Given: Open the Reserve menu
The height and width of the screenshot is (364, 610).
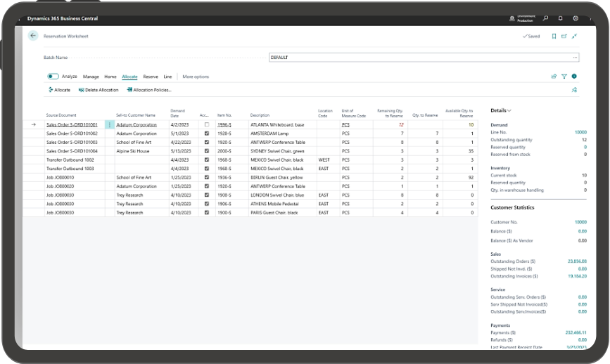Looking at the screenshot, I should (x=150, y=77).
